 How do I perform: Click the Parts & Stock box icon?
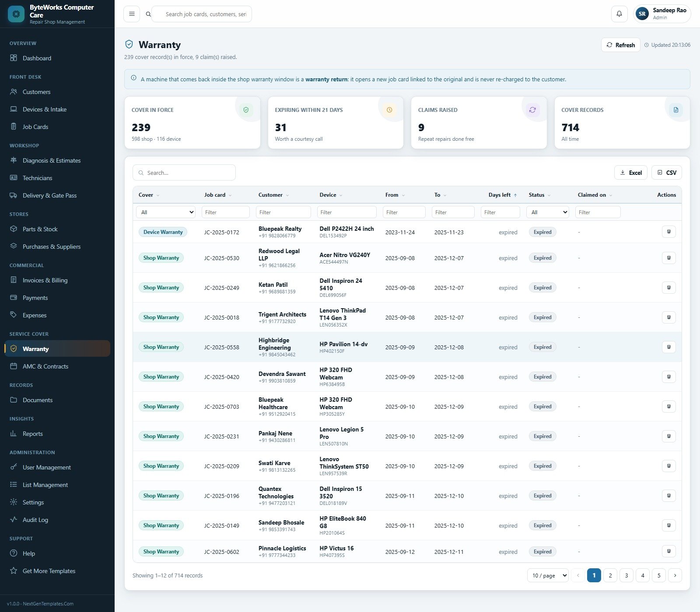14,229
